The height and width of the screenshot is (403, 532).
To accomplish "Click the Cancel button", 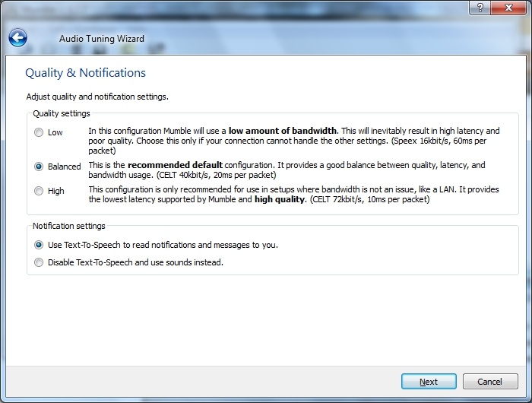I will [490, 382].
